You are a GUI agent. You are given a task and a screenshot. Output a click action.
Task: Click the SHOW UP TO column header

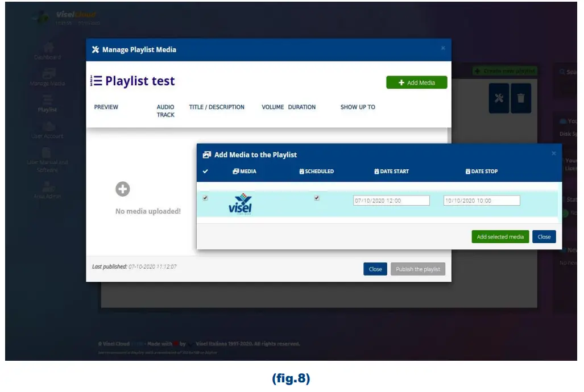tap(358, 107)
